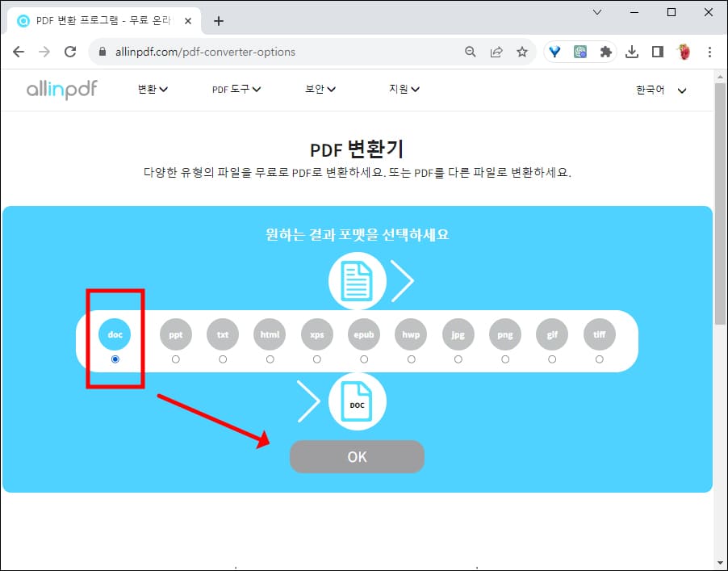Bookmark the page with the star icon
The image size is (728, 571).
click(522, 51)
